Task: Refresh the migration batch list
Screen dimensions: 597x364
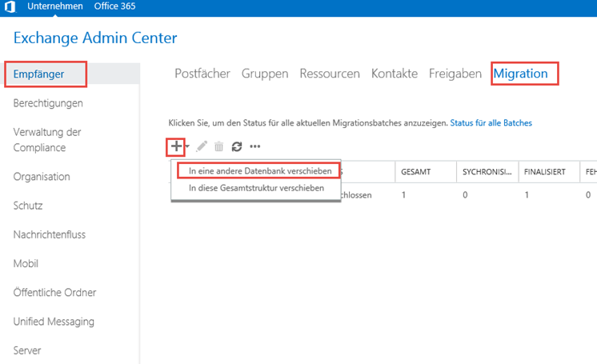Action: click(237, 146)
